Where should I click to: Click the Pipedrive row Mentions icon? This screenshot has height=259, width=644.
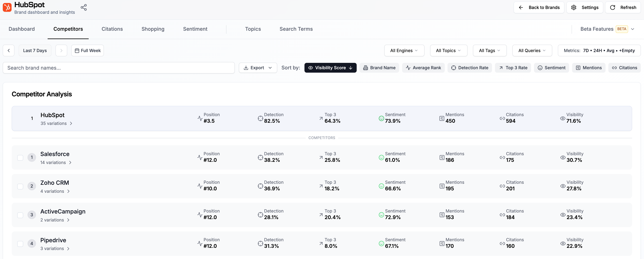pyautogui.click(x=442, y=243)
